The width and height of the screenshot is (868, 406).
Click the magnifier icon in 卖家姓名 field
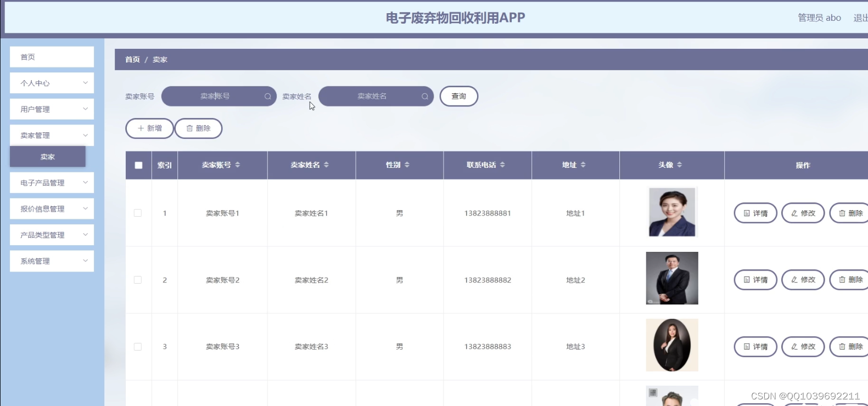[x=425, y=97]
